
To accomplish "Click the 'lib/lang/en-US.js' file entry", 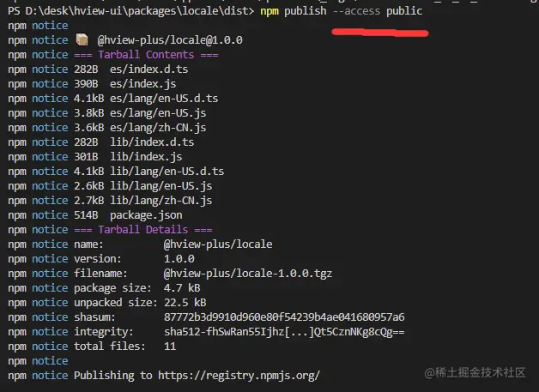I will coord(160,186).
